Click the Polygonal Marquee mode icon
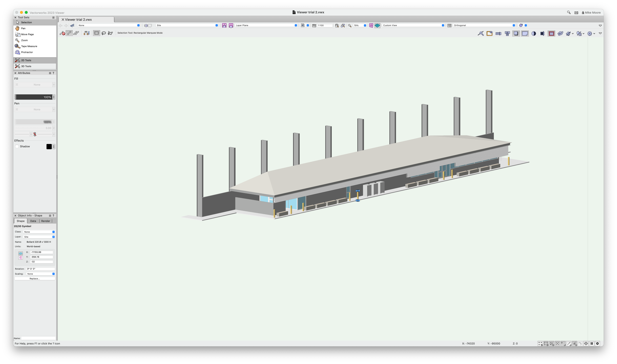This screenshot has width=617, height=364. tap(110, 33)
